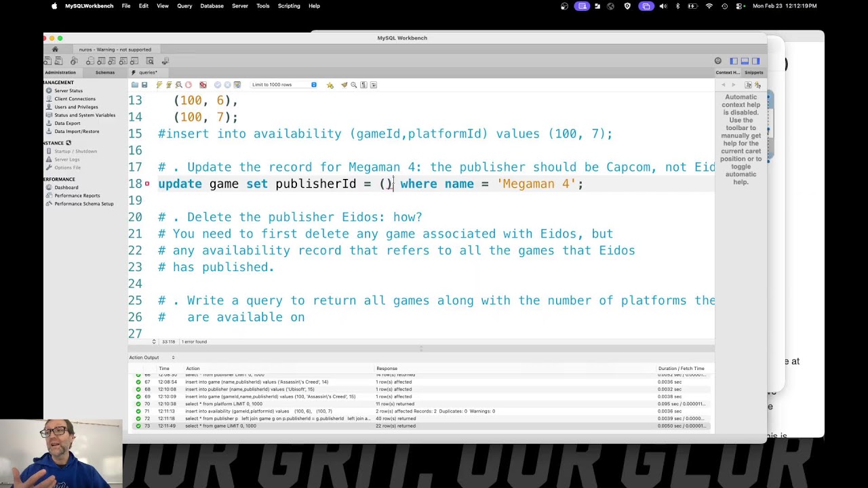The width and height of the screenshot is (868, 488).
Task: Open Data Export in the navigator
Action: [67, 123]
